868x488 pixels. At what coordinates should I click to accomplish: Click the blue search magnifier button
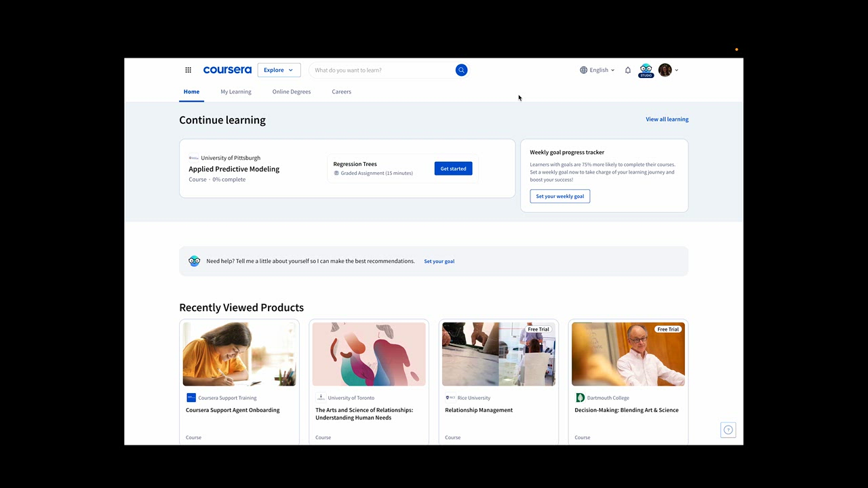click(x=461, y=70)
